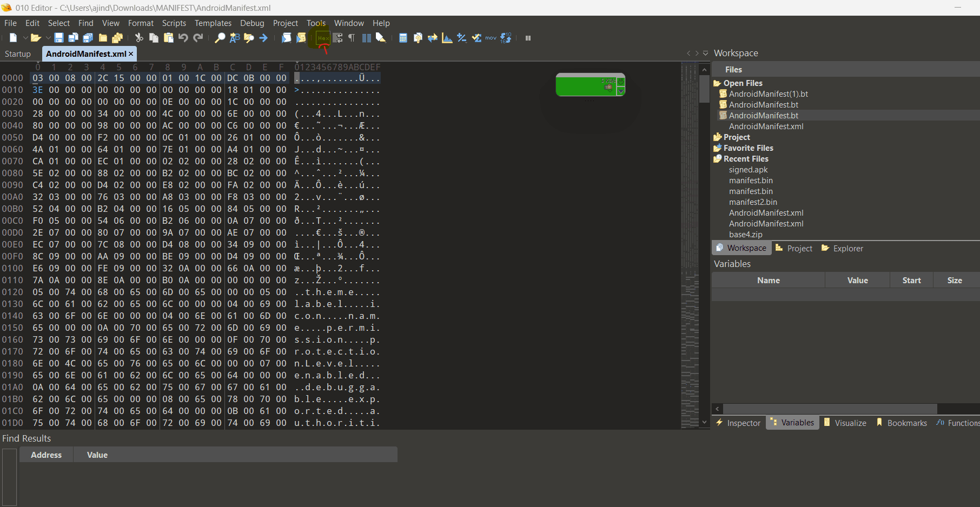Screen dimensions: 980x507
Task: Open Replace tool (AB icon)
Action: pos(234,38)
